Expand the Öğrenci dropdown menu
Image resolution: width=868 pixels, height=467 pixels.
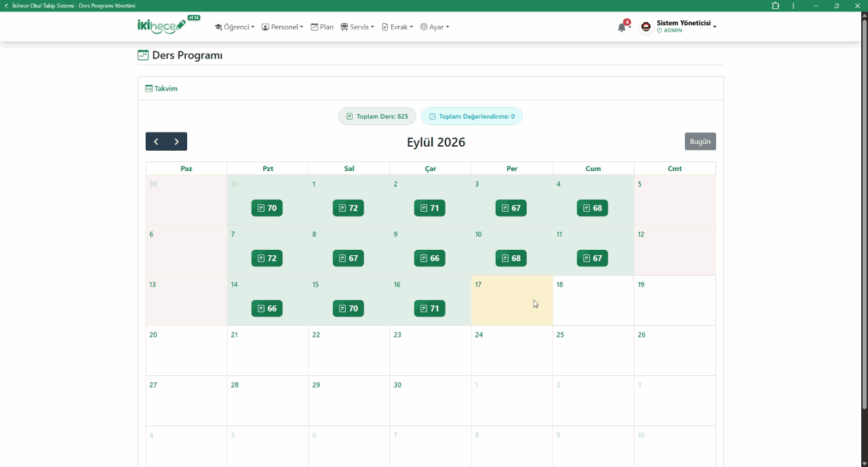coord(235,27)
